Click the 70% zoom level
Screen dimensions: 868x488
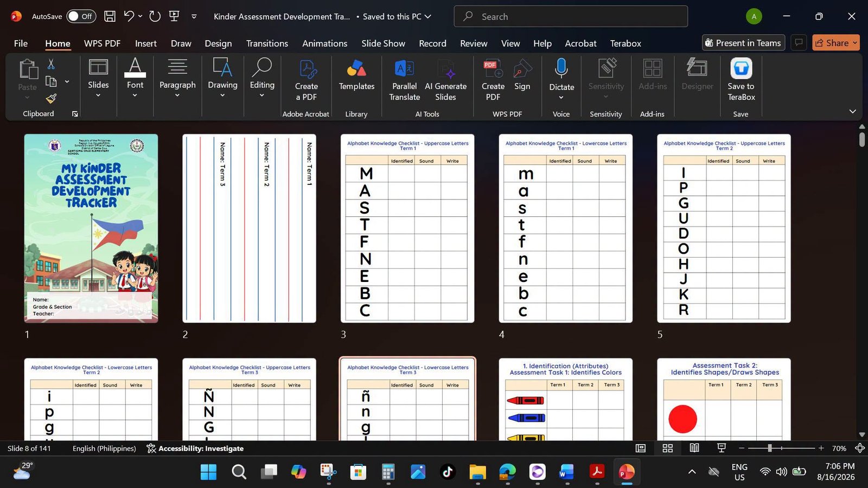[839, 448]
